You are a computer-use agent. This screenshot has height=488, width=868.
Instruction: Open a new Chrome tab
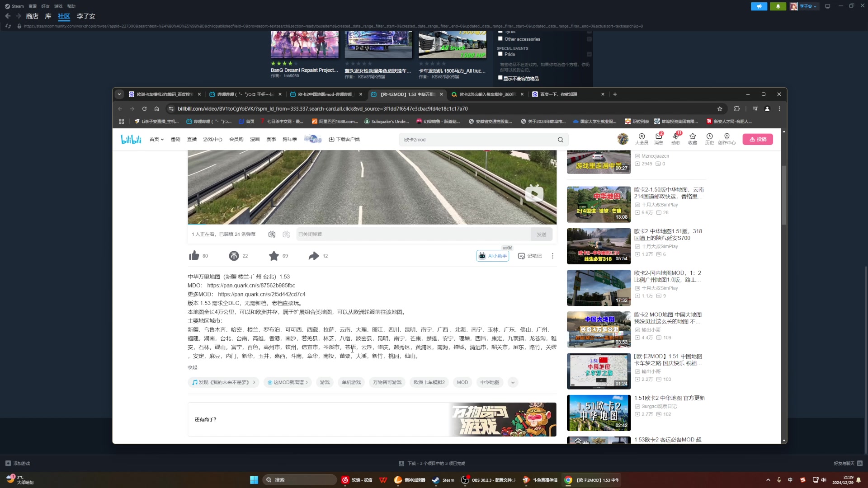(x=615, y=94)
